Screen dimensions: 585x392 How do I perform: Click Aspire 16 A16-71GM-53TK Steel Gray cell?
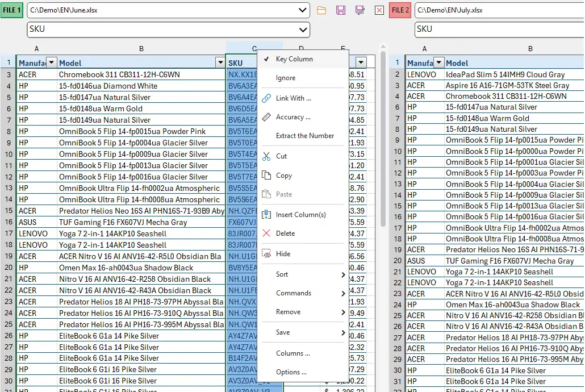coord(515,85)
